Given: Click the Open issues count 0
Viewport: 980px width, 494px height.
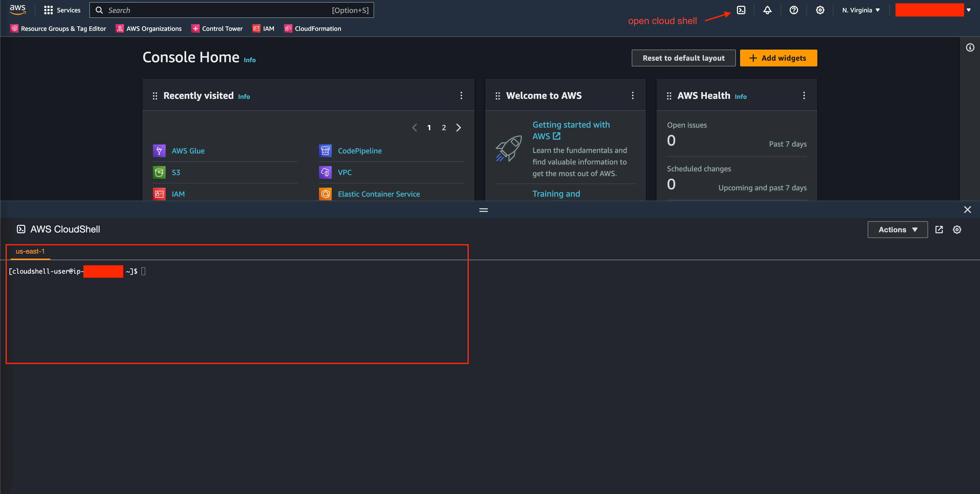Looking at the screenshot, I should coord(672,141).
